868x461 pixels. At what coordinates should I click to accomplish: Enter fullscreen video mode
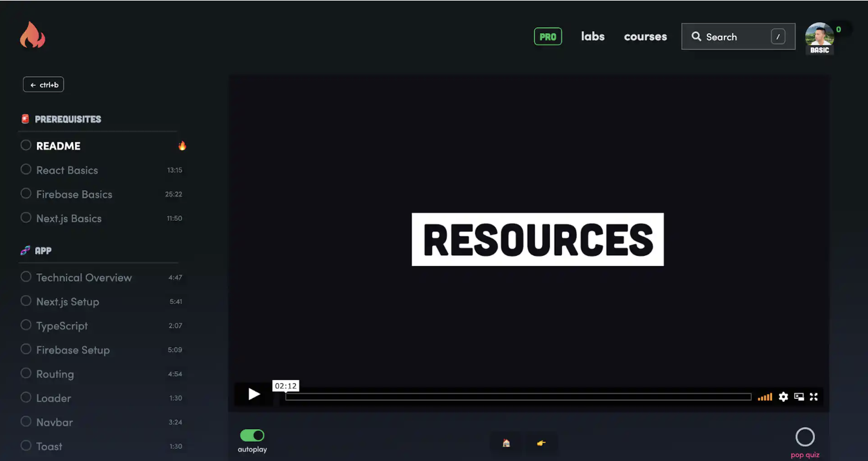(814, 396)
